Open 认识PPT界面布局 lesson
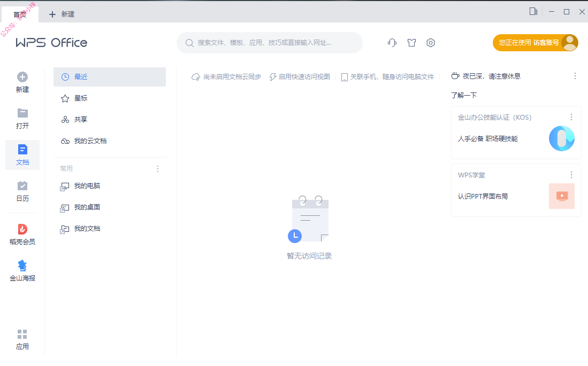 pos(483,196)
